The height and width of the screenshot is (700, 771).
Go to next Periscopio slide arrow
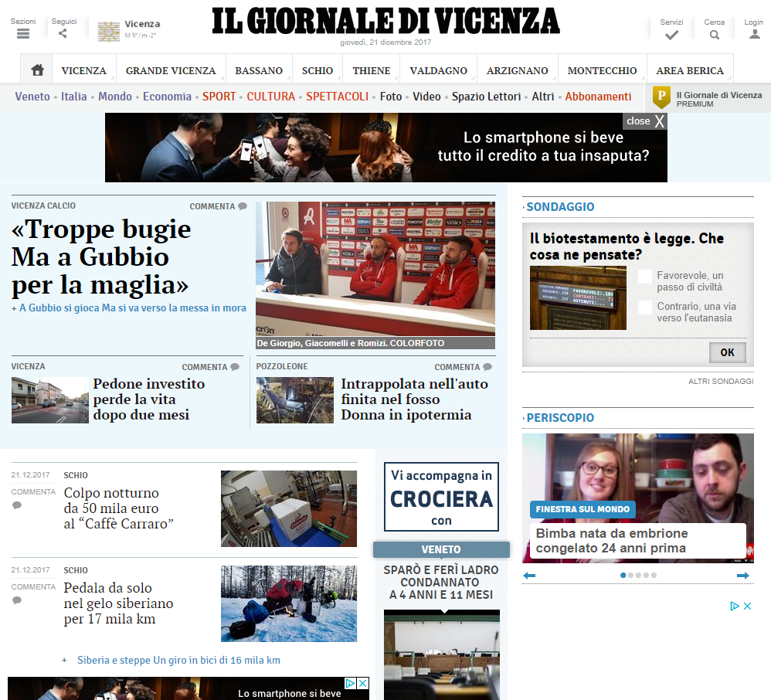[743, 576]
